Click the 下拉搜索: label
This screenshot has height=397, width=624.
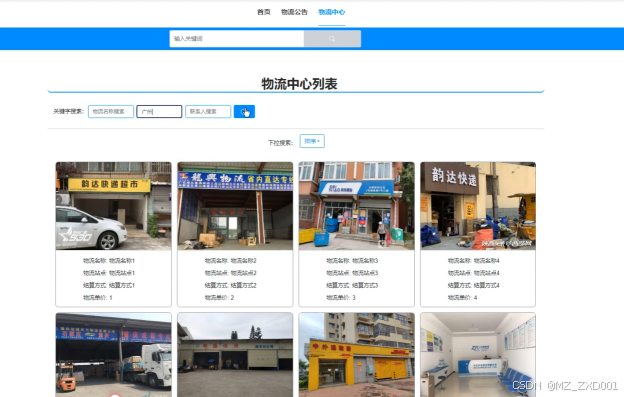coord(281,143)
